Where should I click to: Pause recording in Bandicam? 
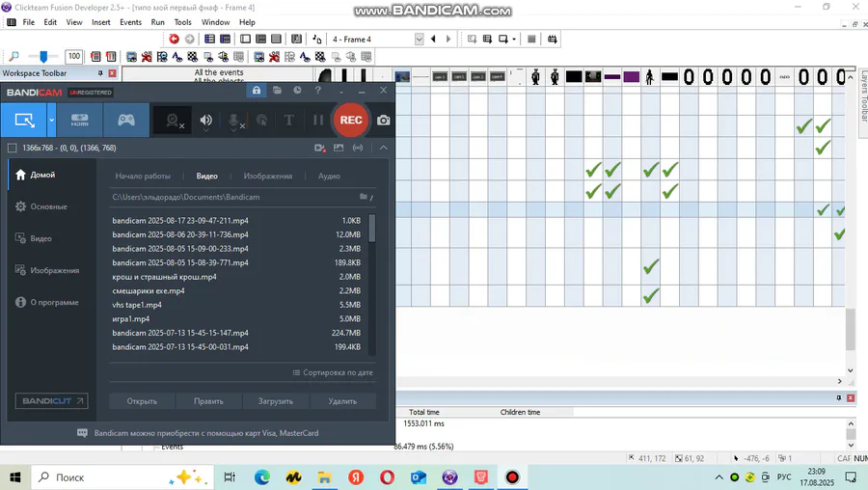click(317, 121)
